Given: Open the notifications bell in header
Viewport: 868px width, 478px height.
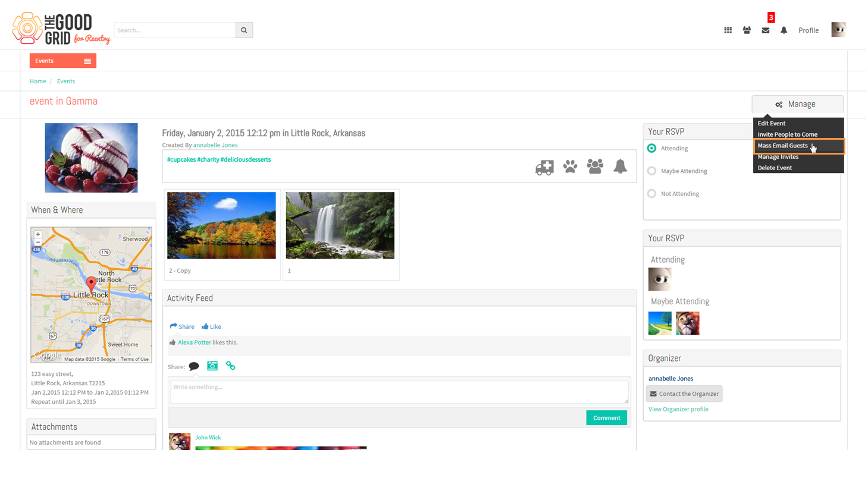Looking at the screenshot, I should click(x=784, y=30).
